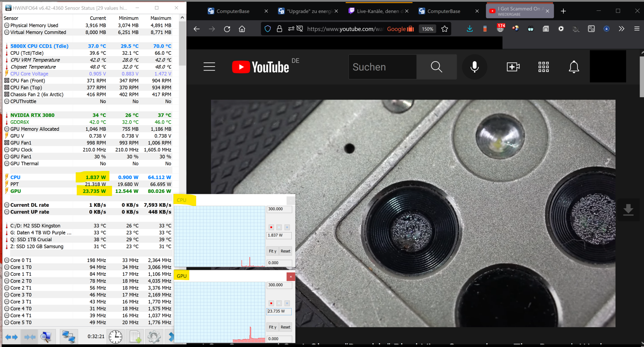Viewport: 644px width, 347px height.
Task: Select the Current DL rate row
Action: [x=88, y=205]
